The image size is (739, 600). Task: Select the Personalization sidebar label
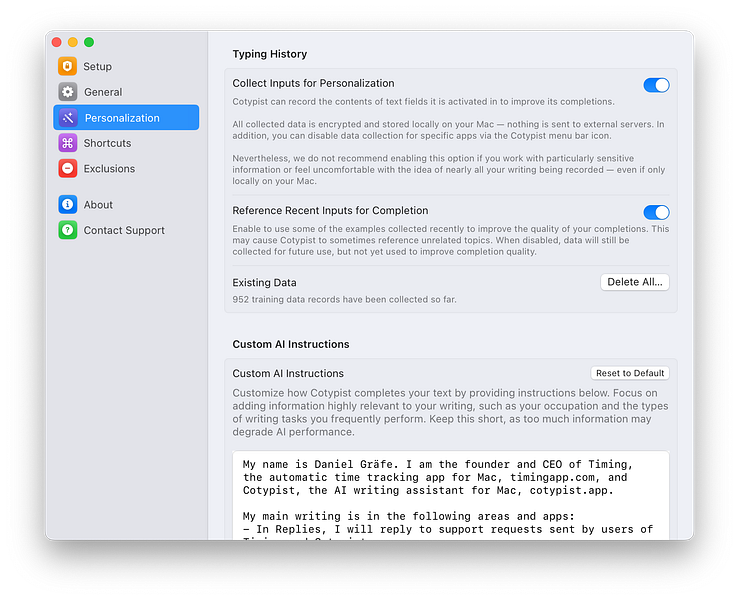[122, 118]
